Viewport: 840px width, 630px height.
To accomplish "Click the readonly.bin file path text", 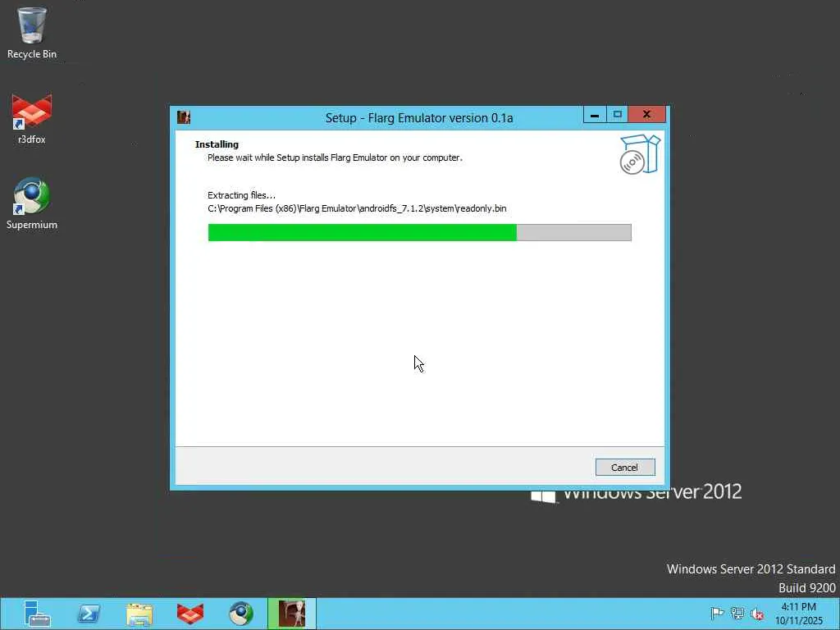I will 357,208.
